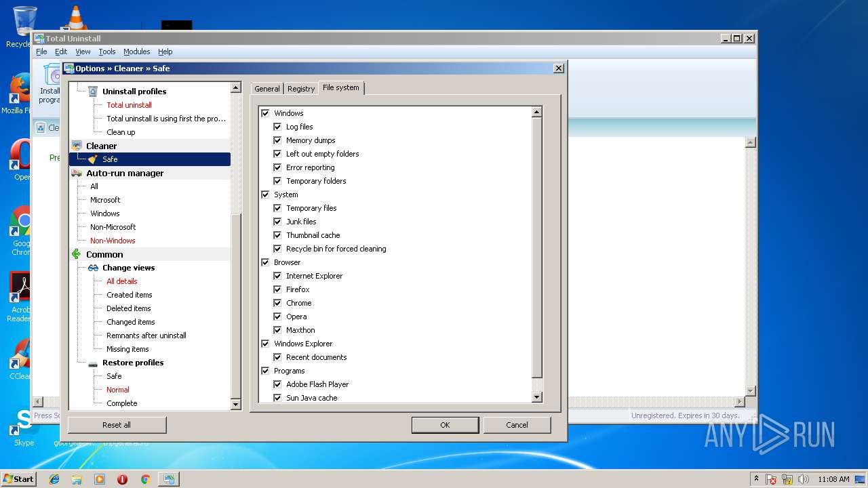Click the file system list scroll-down arrow
Viewport: 868px width, 488px height.
(x=537, y=397)
